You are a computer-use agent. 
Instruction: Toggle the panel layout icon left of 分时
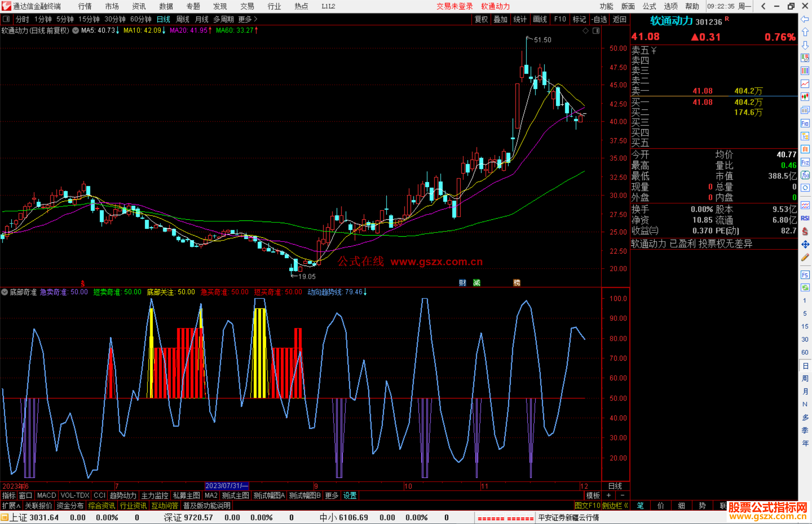tap(6, 19)
